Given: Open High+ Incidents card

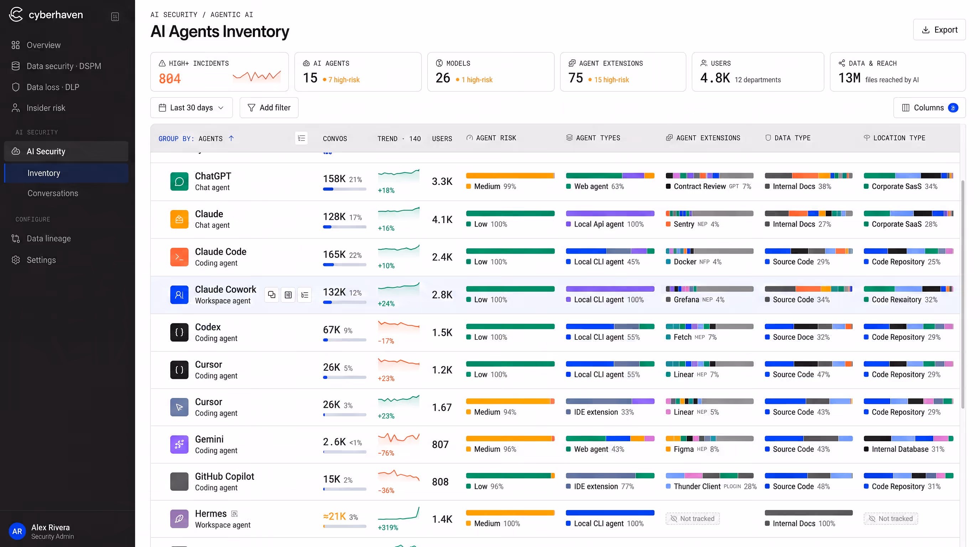Looking at the screenshot, I should click(x=219, y=72).
